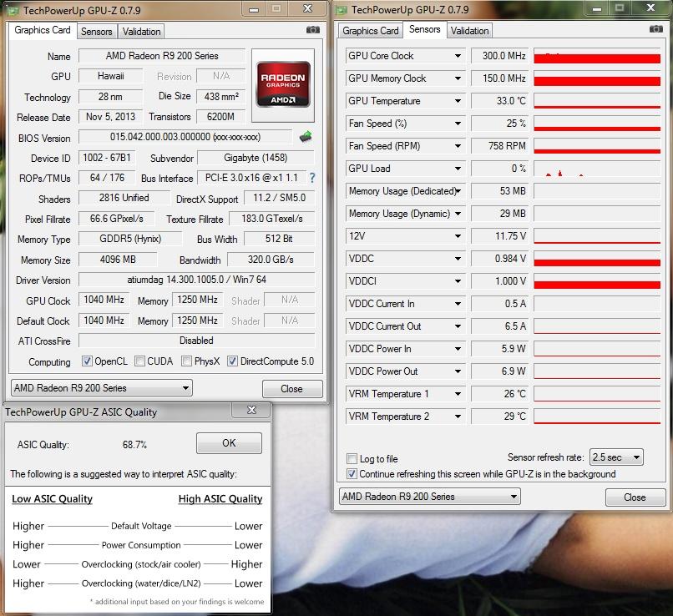Screen dimensions: 673x616
Task: Click the green BIOS save chip icon
Action: [306, 137]
